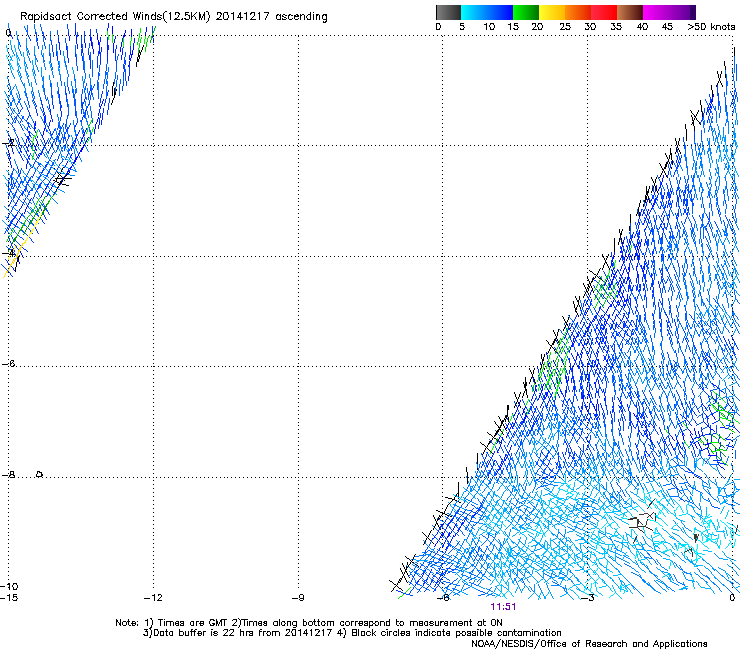
Task: Click the legend label '15' under the color bar
Action: 513,27
